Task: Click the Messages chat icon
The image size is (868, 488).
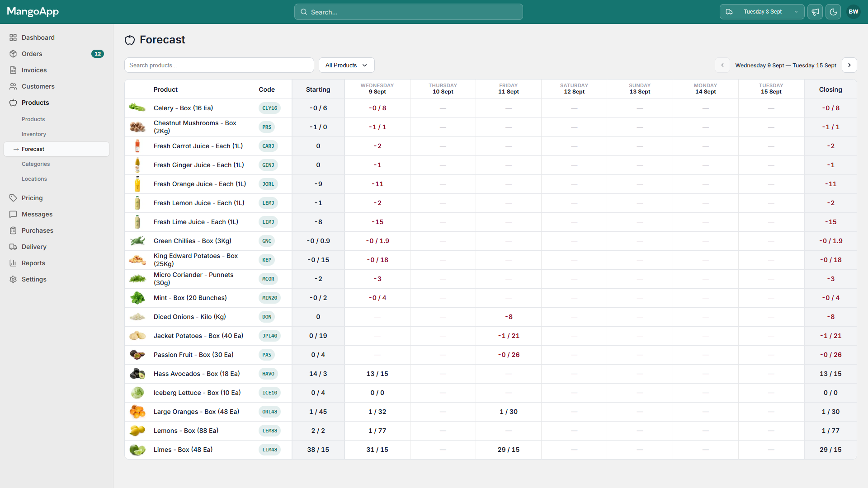Action: [13, 214]
